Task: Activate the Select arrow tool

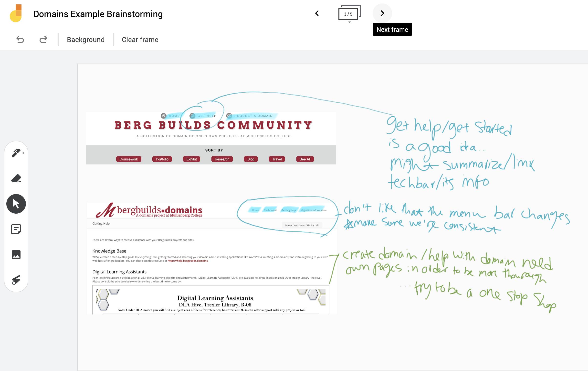Action: (x=16, y=204)
